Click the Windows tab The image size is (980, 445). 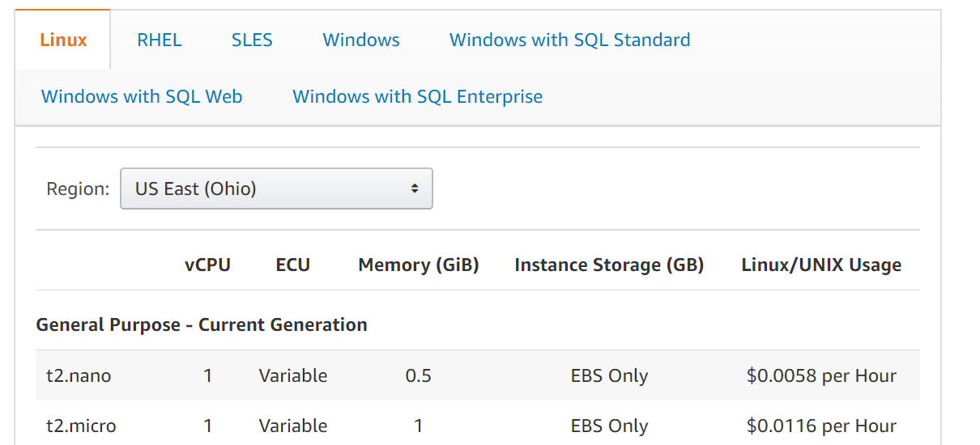click(361, 40)
